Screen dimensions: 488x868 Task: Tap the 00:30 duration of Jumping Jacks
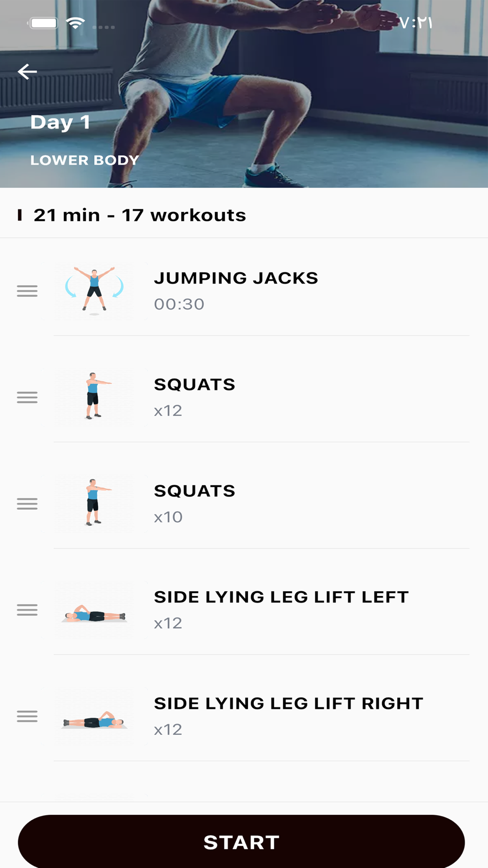pos(179,304)
